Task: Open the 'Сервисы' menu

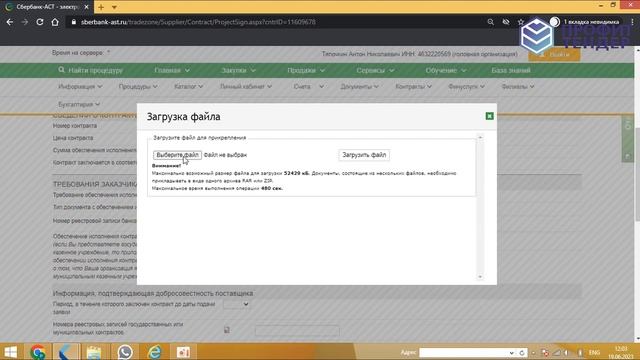Action: 375,70
